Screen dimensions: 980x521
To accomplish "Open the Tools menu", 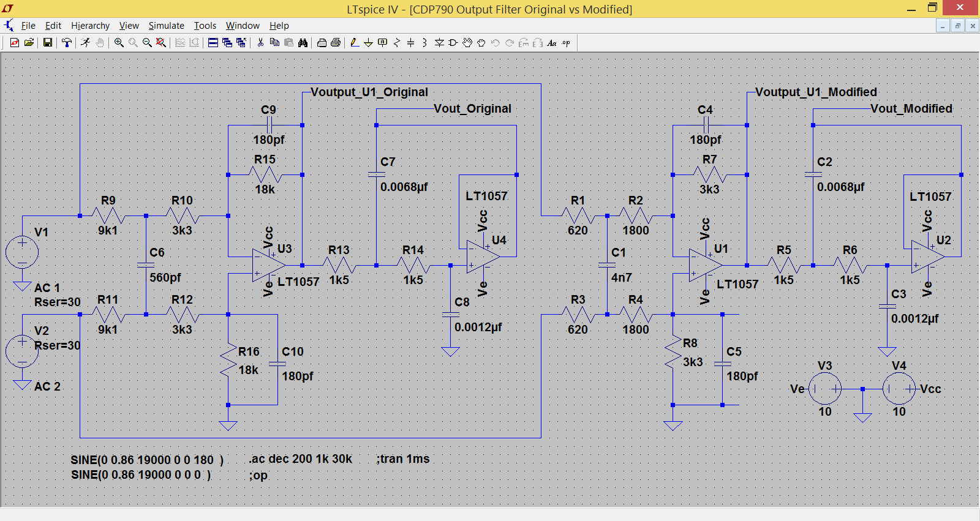I will point(205,26).
